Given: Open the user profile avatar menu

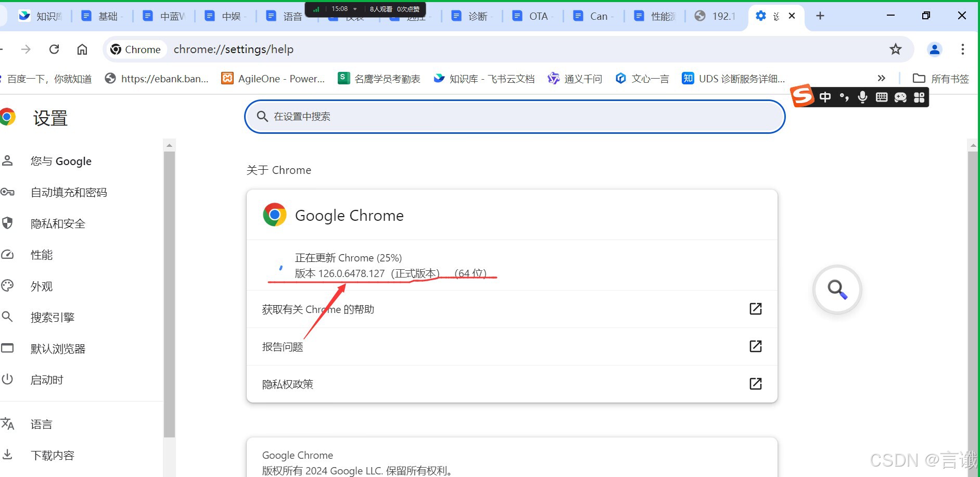Looking at the screenshot, I should click(935, 49).
